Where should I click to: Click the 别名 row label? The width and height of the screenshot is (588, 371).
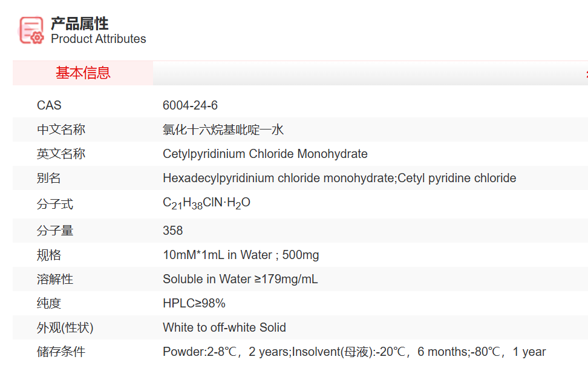click(x=48, y=178)
